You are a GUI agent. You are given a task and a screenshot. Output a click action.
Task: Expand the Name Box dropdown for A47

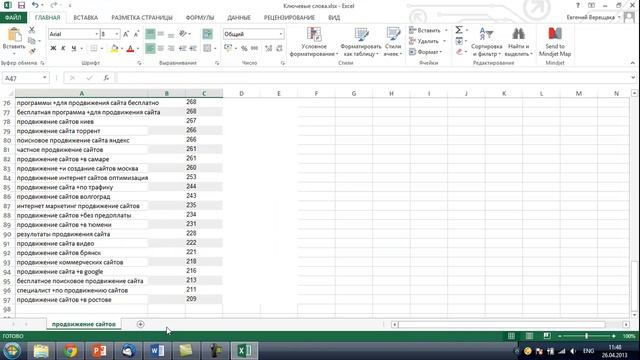click(44, 78)
